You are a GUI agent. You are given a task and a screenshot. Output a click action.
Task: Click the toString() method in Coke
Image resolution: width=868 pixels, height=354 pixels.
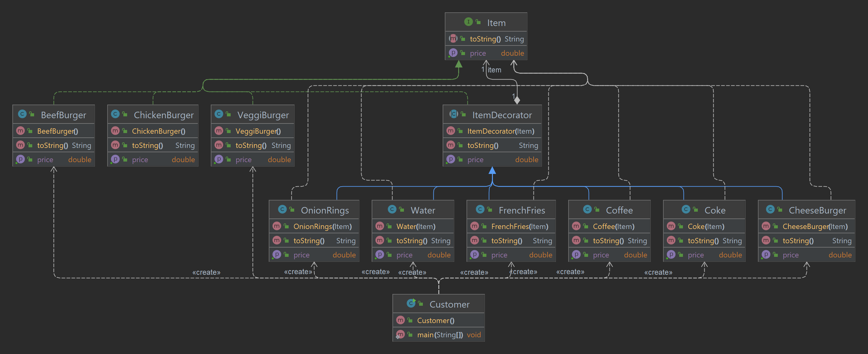(x=703, y=241)
